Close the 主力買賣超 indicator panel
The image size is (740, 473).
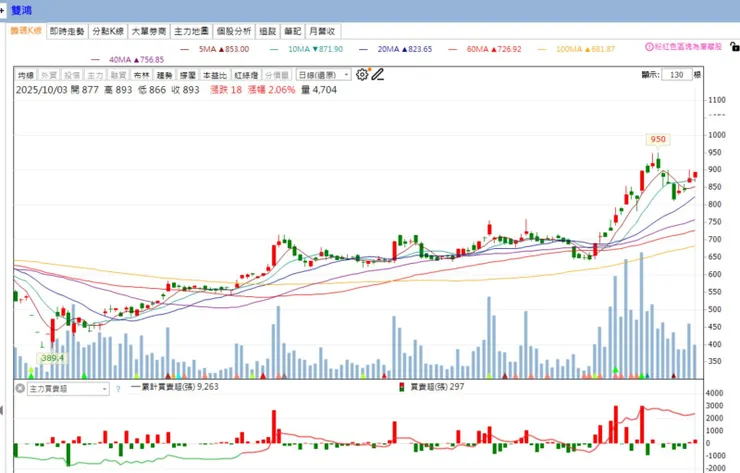(x=20, y=388)
